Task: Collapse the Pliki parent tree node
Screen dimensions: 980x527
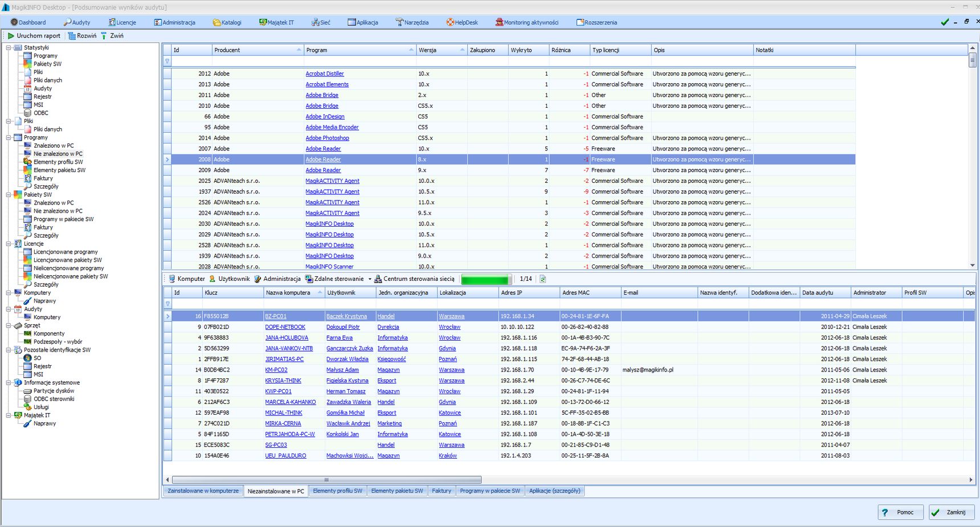Action: [9, 121]
